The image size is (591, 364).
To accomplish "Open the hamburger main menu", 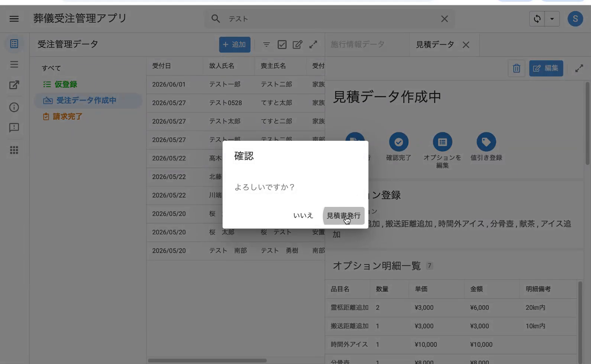I will coord(14,19).
